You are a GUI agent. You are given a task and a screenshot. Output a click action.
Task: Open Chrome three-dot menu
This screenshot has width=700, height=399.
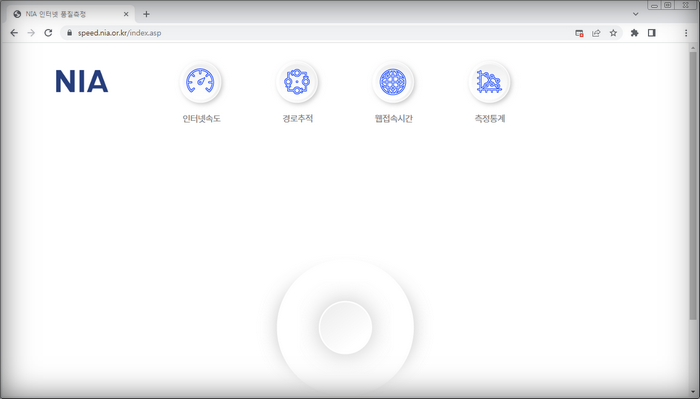pyautogui.click(x=686, y=33)
